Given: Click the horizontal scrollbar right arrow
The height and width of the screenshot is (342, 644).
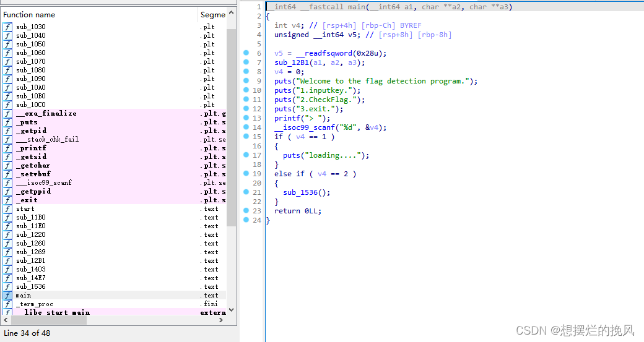Looking at the screenshot, I should 221,320.
